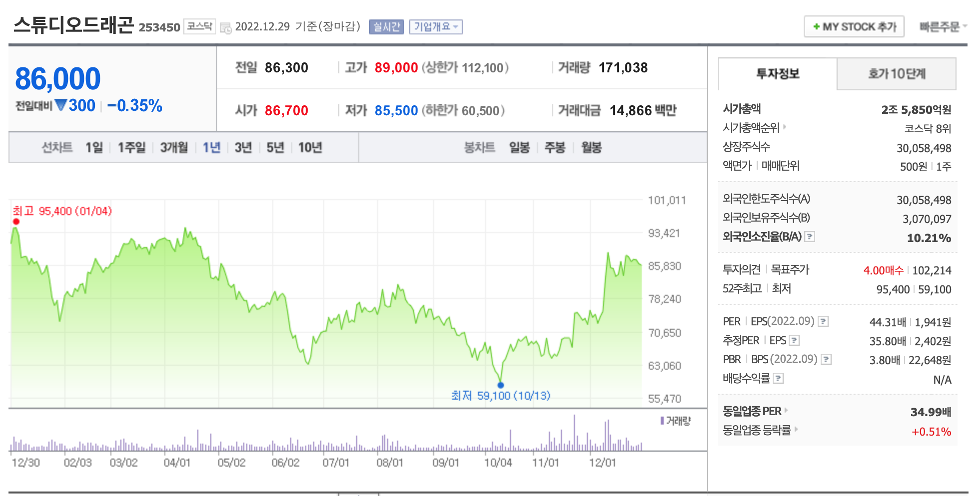Click the 저가 value 85,500
Image resolution: width=980 pixels, height=496 pixels.
[x=396, y=111]
